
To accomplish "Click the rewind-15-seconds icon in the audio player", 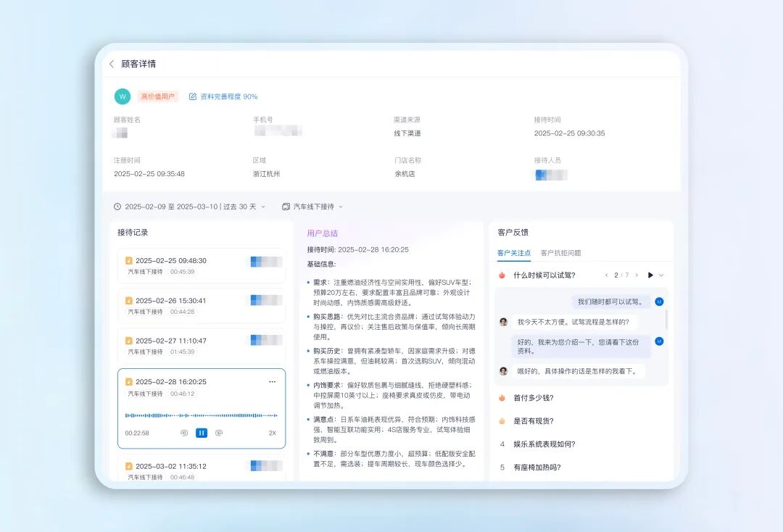I will (x=184, y=433).
